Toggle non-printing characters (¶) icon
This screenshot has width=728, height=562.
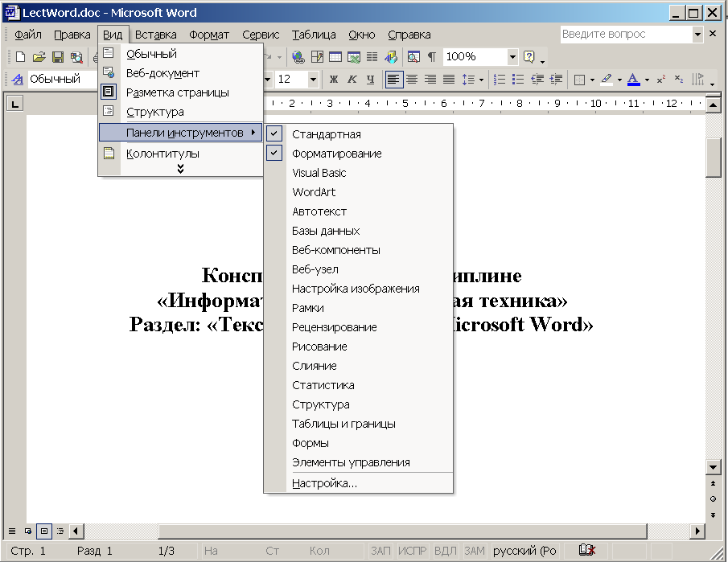point(432,57)
